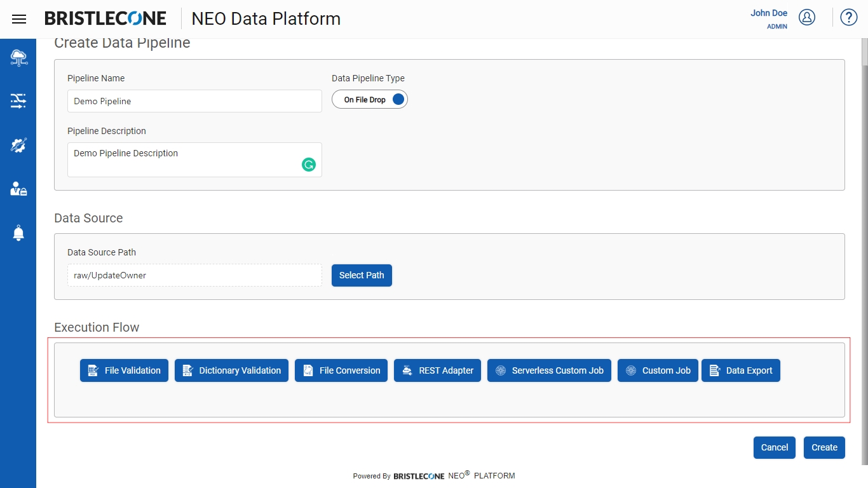This screenshot has width=868, height=488.
Task: Click the Grammarly icon in description field
Action: tap(309, 165)
